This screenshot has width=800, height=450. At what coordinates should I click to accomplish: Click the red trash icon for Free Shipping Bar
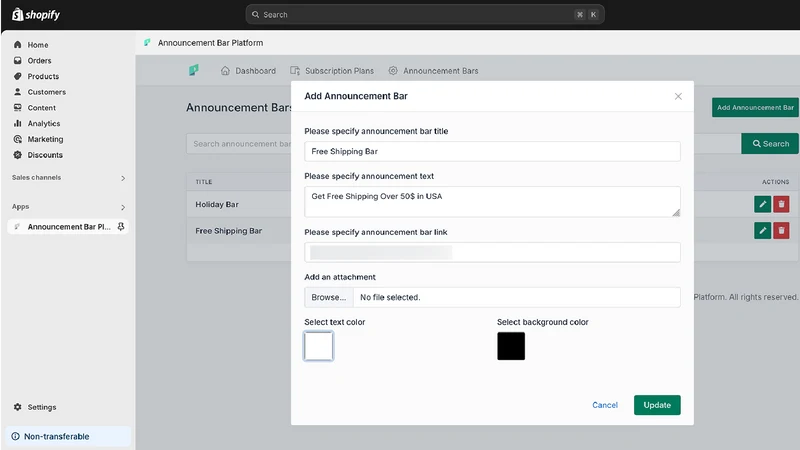(781, 231)
